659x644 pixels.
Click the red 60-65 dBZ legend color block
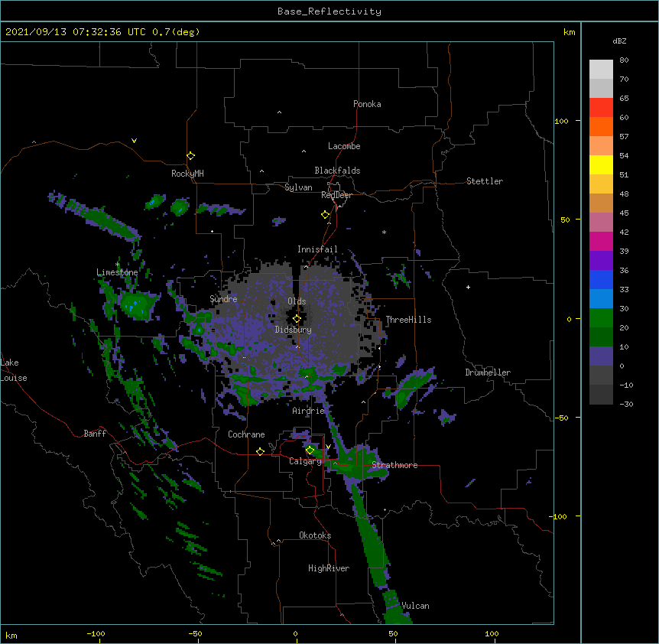click(x=601, y=108)
